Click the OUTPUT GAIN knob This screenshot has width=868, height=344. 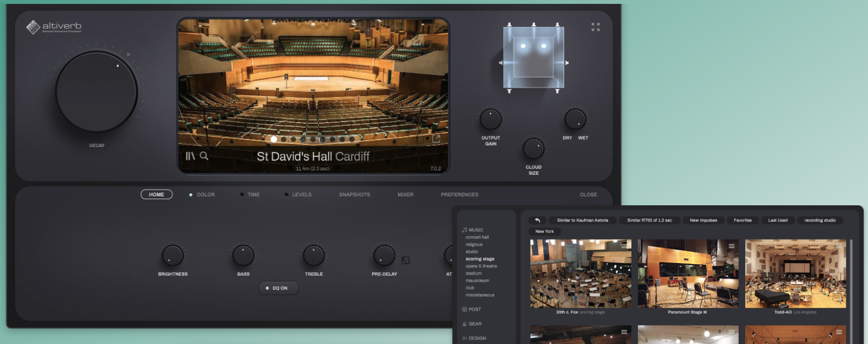pyautogui.click(x=490, y=119)
